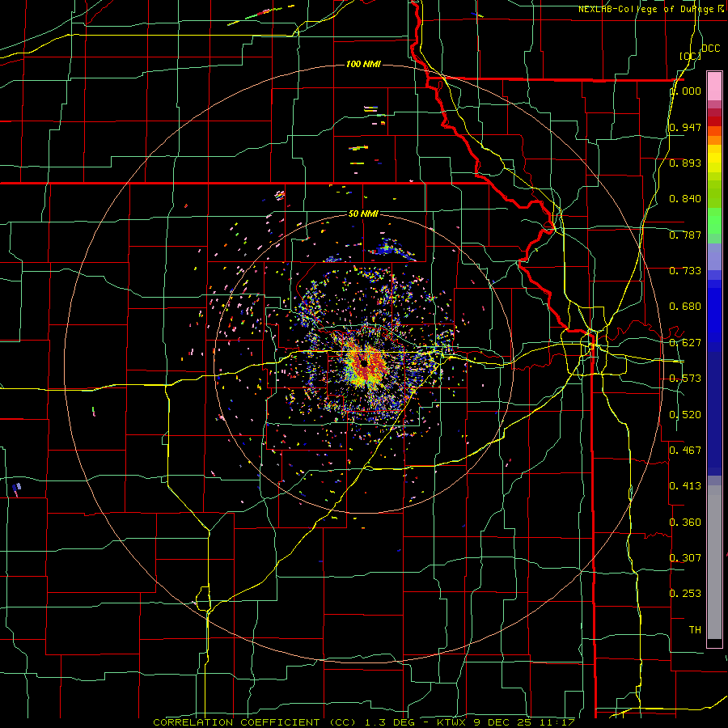Click the [CC] legend unit label
The height and width of the screenshot is (728, 728).
(x=690, y=56)
